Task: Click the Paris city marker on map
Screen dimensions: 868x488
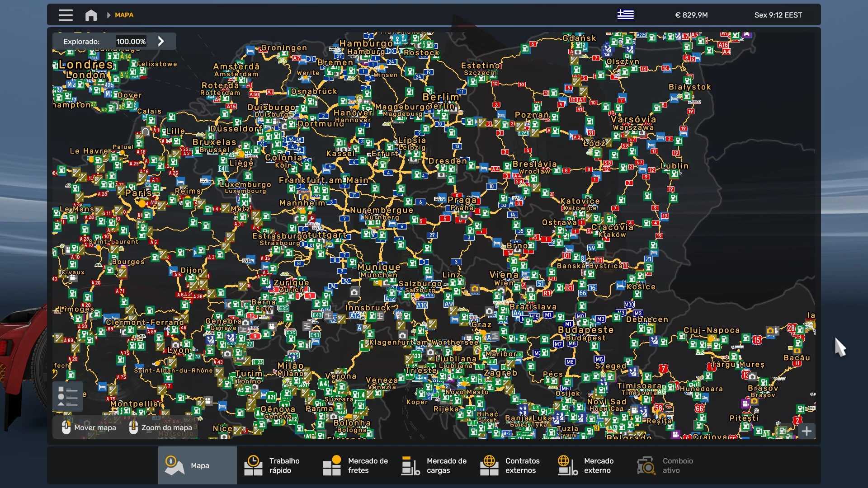Action: click(142, 203)
